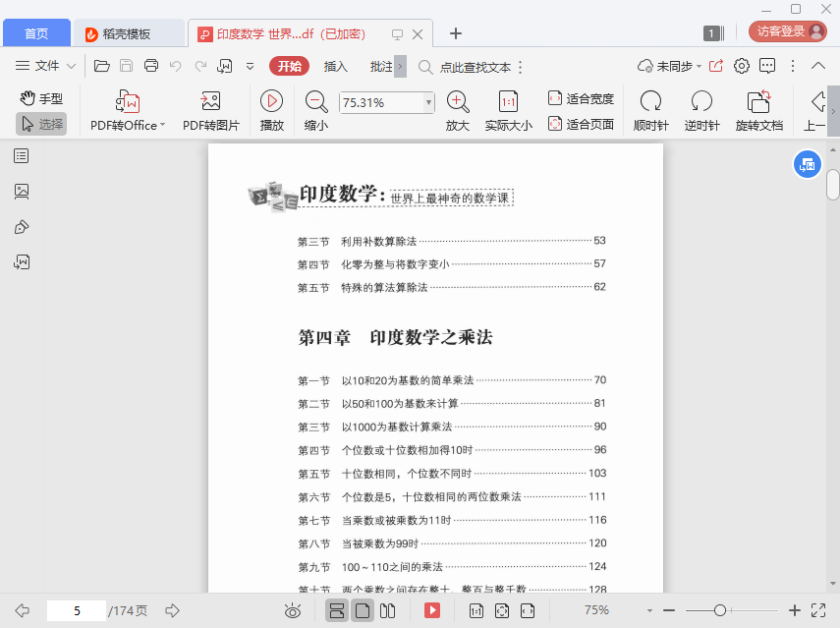Open the thumbnails sidebar panel
Screen dimensions: 840x628
pyautogui.click(x=22, y=192)
